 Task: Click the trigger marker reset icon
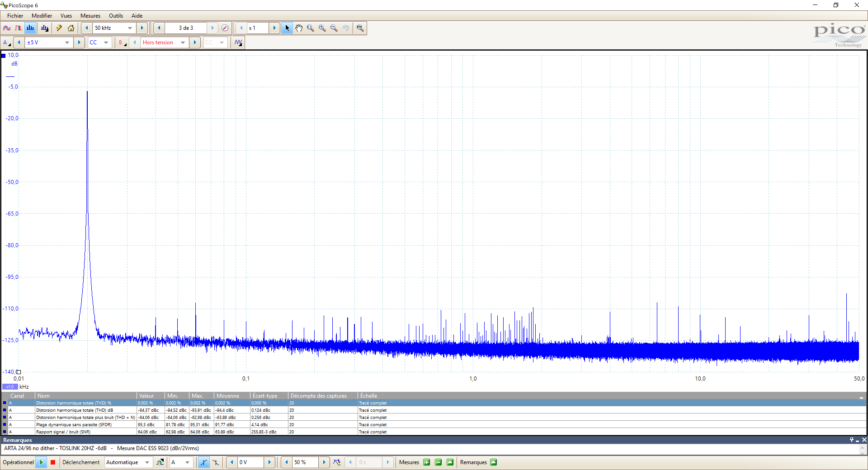pyautogui.click(x=337, y=462)
